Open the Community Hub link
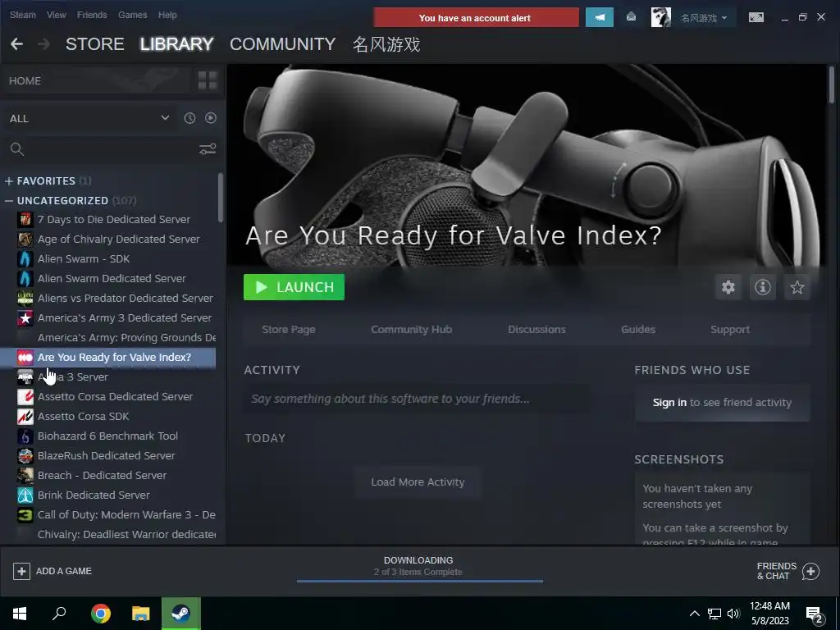 pyautogui.click(x=412, y=330)
